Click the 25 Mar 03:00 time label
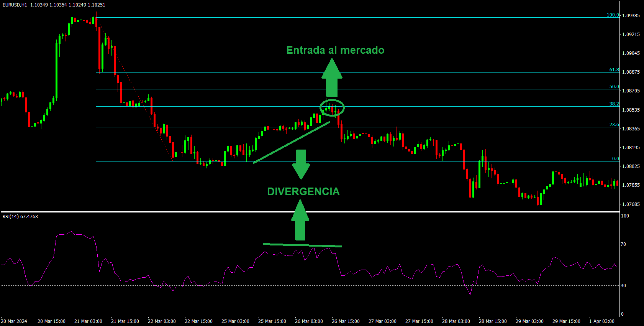 pyautogui.click(x=235, y=321)
